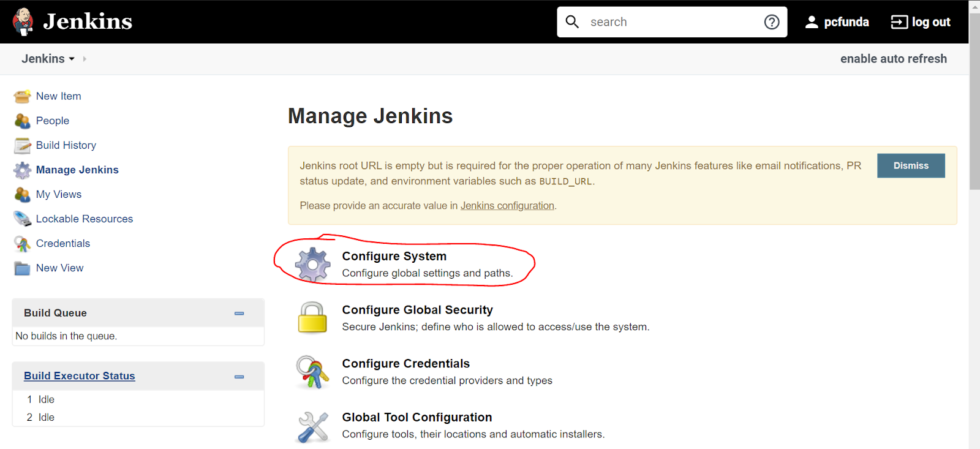Click the Configure Credentials keys icon

(x=312, y=371)
